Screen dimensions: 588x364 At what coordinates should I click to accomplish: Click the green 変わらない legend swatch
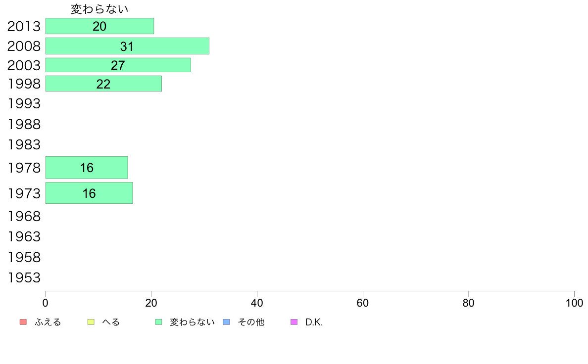pos(158,322)
